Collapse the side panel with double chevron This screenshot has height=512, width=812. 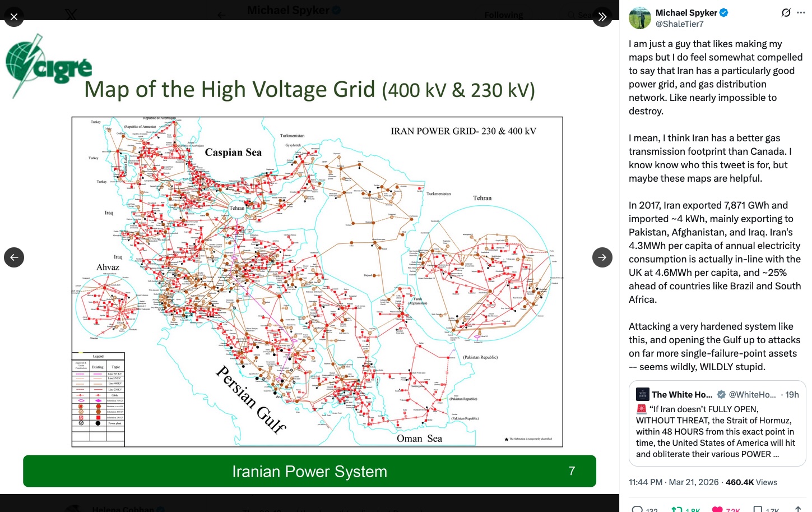coord(602,17)
